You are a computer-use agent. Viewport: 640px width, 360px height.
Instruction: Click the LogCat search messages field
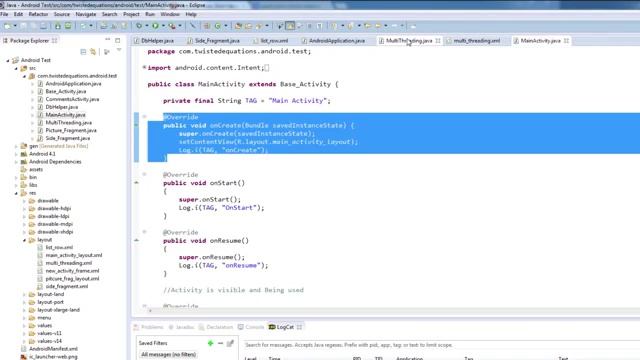441,345
